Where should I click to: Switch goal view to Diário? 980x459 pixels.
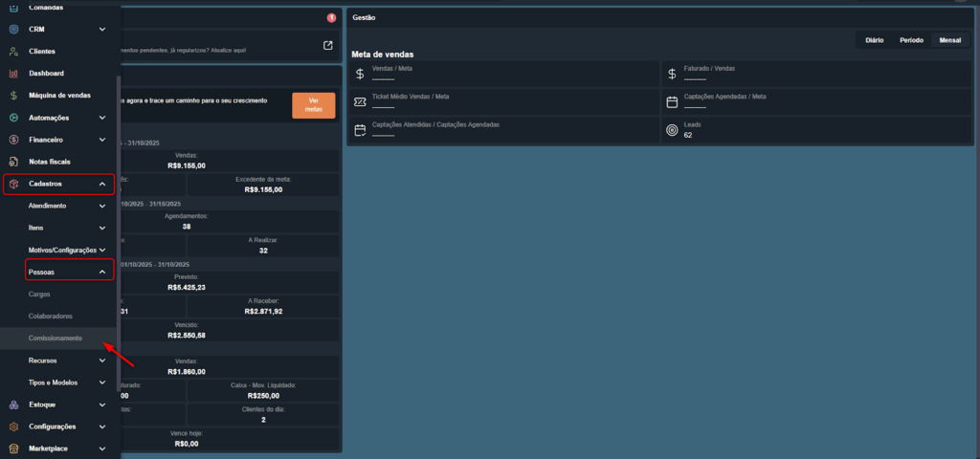click(874, 40)
